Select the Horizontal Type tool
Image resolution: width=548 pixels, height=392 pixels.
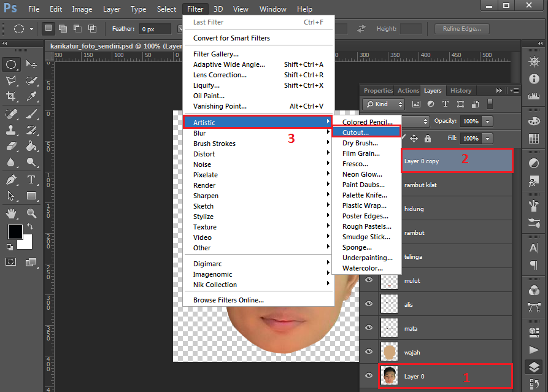32,180
